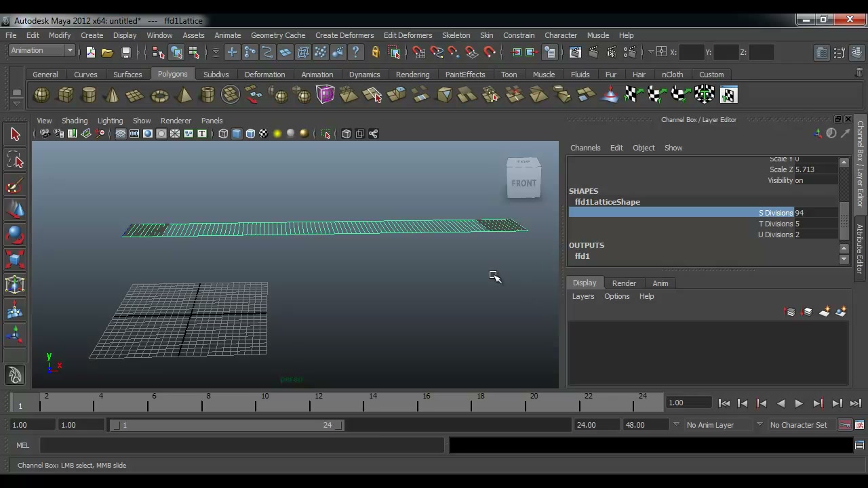This screenshot has height=488, width=868.
Task: Toggle the lock selection padlock icon
Action: (x=375, y=52)
